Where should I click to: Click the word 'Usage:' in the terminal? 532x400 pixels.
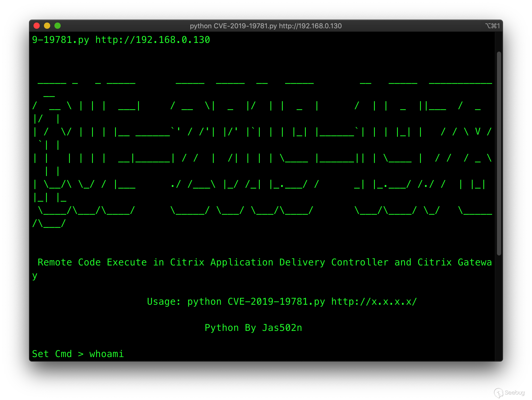[164, 302]
